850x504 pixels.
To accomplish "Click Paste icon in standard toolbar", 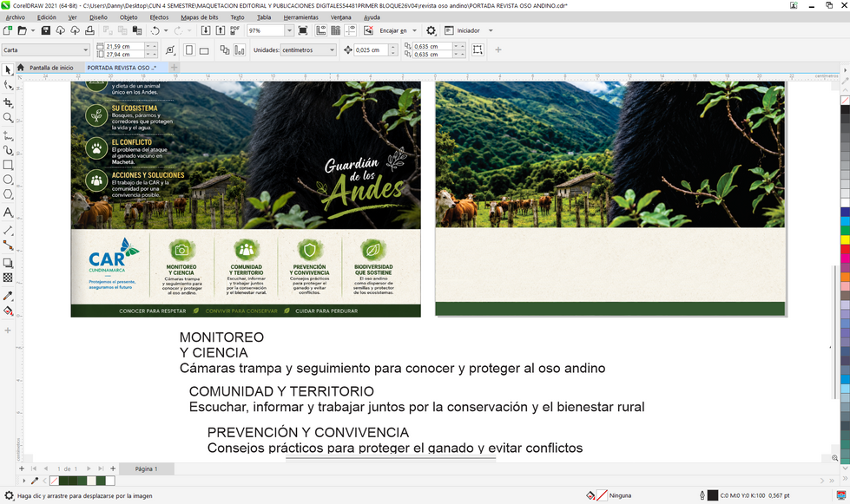I will pyautogui.click(x=137, y=31).
